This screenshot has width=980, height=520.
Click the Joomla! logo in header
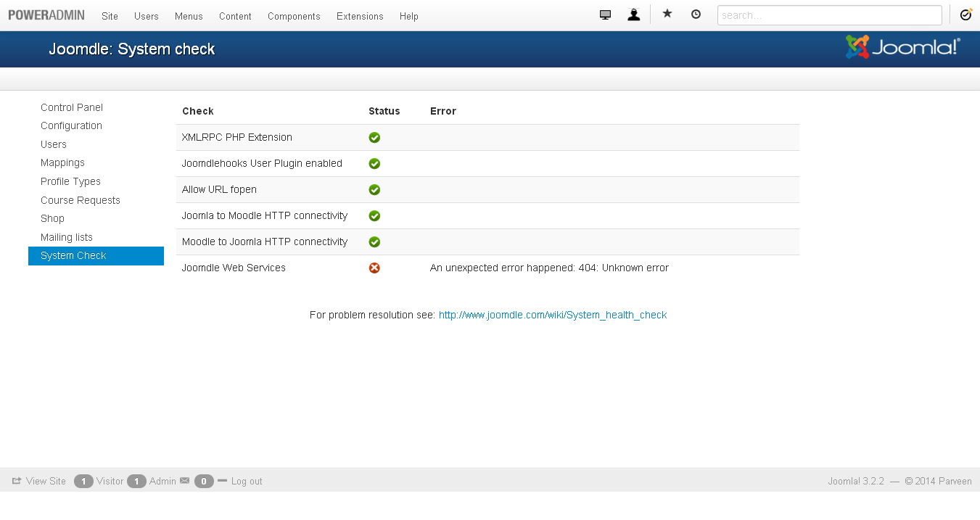[902, 48]
